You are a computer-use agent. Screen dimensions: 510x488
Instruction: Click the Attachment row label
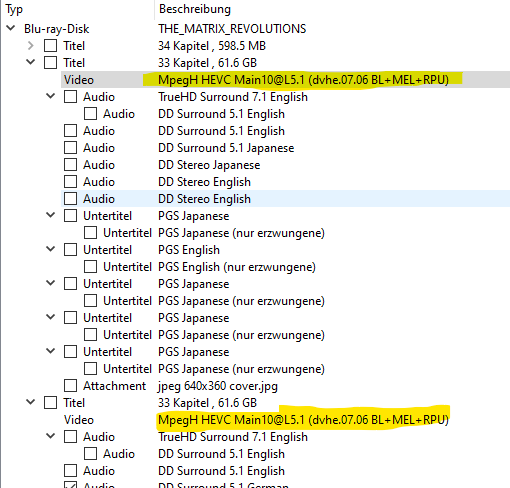[x=114, y=386]
